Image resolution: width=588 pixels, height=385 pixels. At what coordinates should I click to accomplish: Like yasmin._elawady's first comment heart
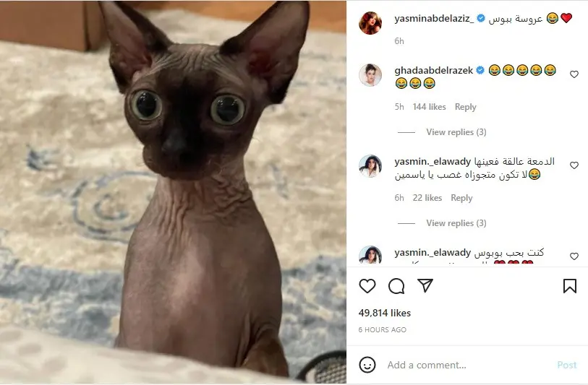point(574,165)
